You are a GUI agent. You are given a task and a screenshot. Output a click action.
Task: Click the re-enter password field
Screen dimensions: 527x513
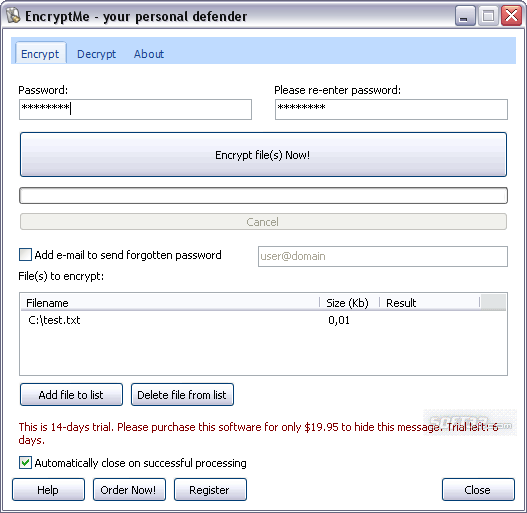391,109
